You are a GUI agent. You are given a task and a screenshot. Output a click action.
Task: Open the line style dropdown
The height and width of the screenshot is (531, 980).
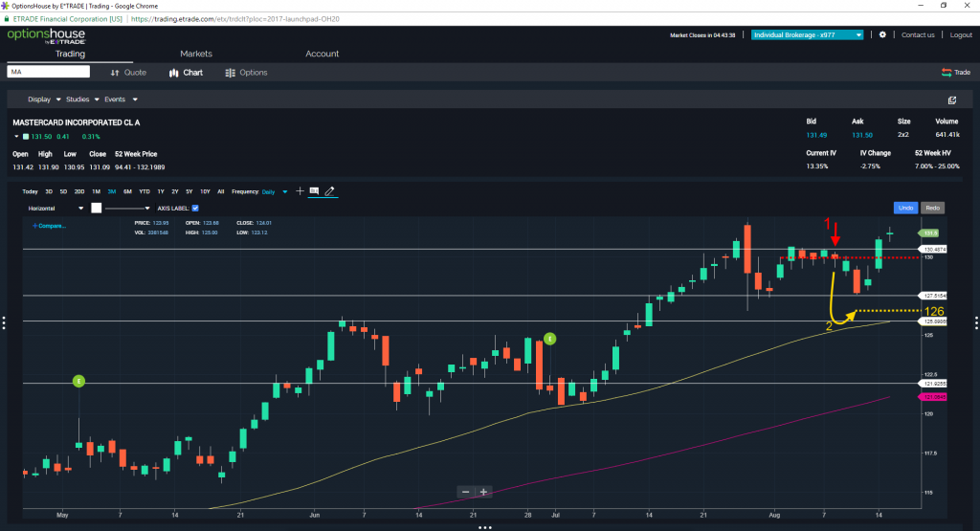click(127, 208)
